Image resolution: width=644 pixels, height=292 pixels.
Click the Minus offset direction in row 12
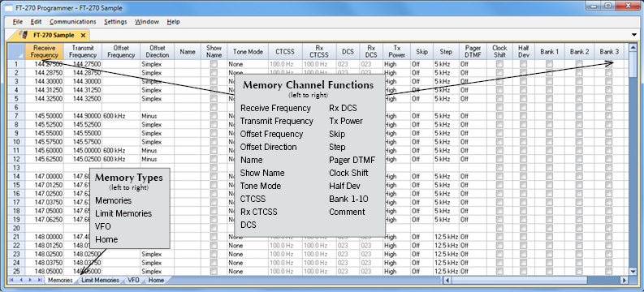coord(158,159)
